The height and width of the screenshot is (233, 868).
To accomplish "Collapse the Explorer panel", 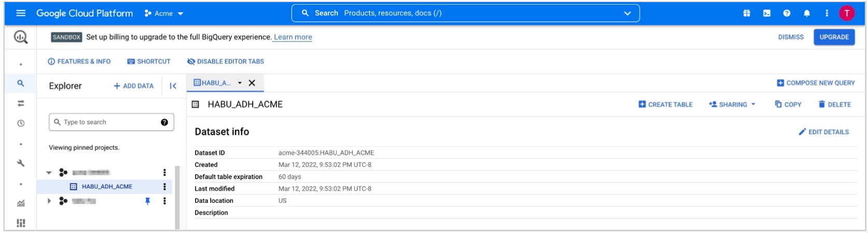I will click(x=173, y=86).
